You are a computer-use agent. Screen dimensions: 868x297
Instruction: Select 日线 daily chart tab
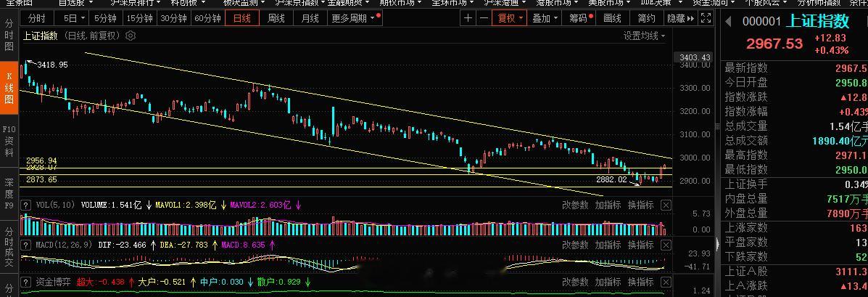click(242, 18)
